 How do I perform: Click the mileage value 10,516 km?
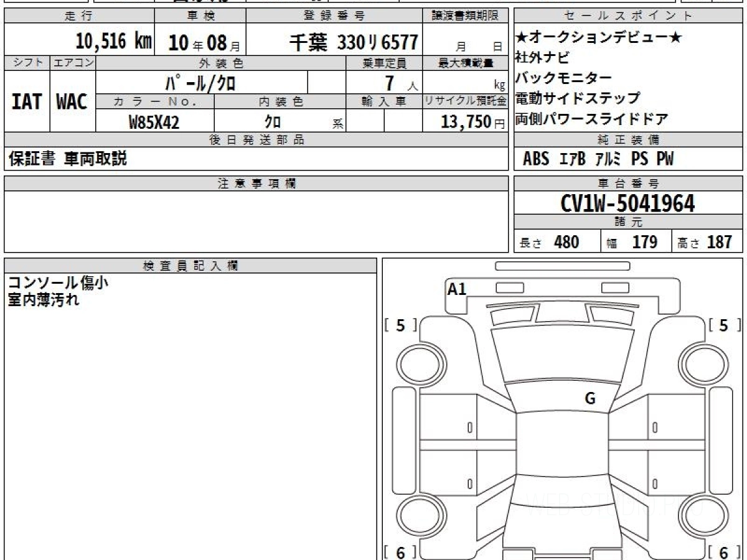click(113, 42)
